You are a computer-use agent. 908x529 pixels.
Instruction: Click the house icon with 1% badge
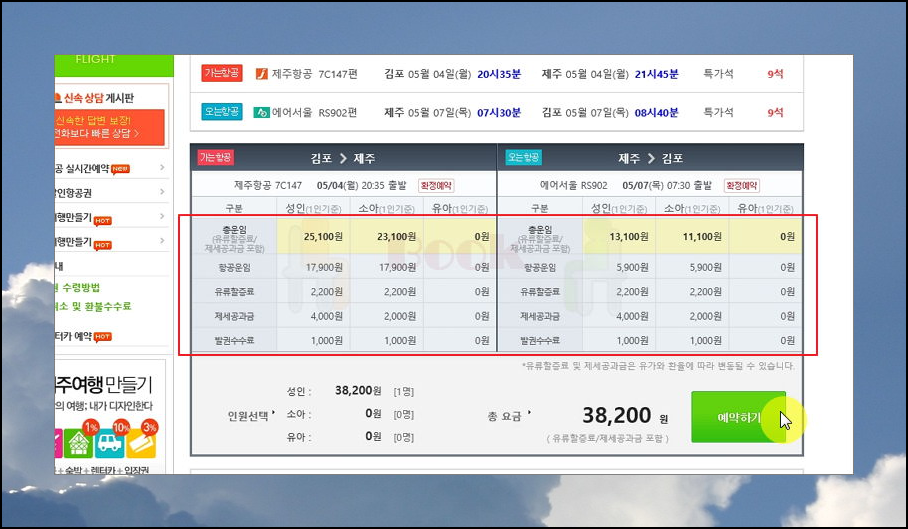78,443
